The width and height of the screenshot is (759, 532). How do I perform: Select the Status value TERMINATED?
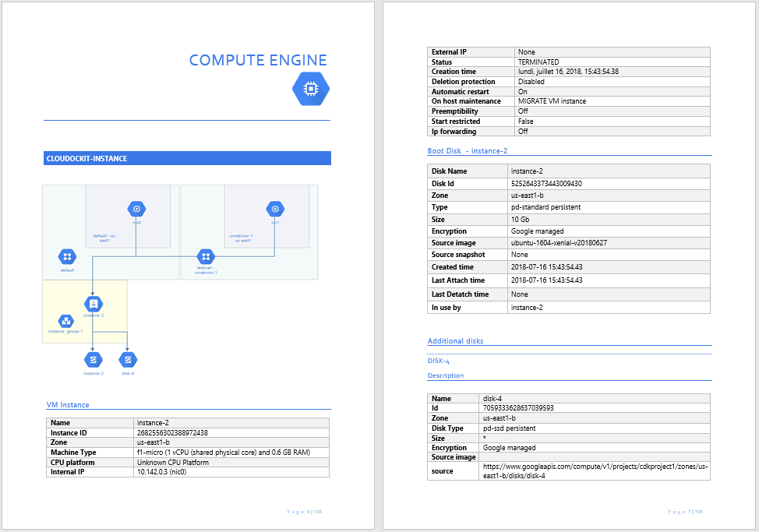click(538, 62)
